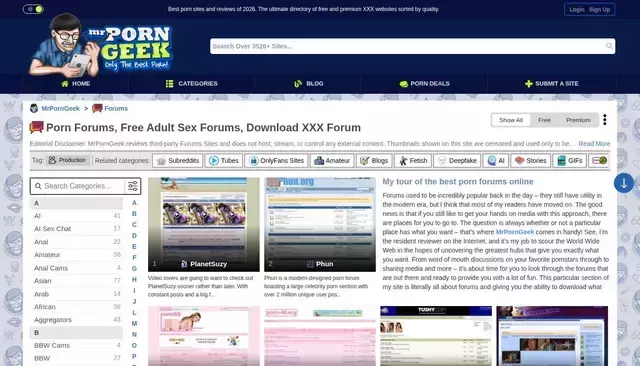Jump to letter F in alphabet index
Image resolution: width=640 pixels, height=366 pixels.
[x=134, y=257]
